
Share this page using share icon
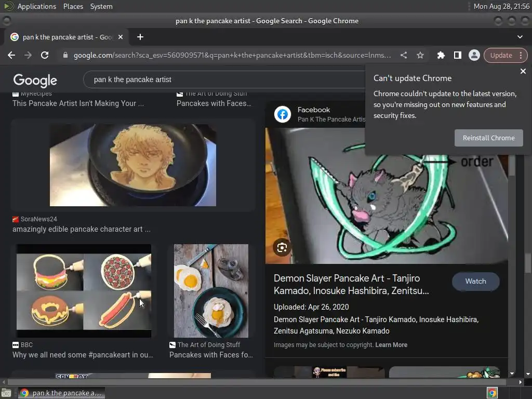click(x=403, y=55)
